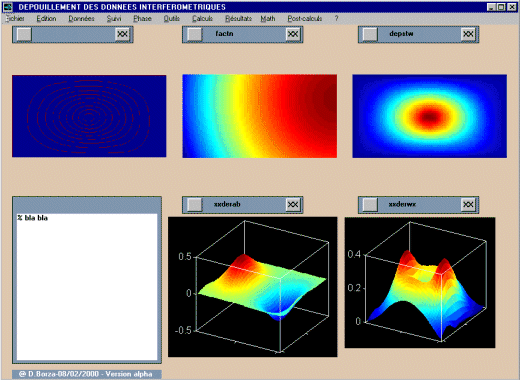Click inside the 'bla bla' text box
Screen dimensions: 520x380
click(x=87, y=287)
